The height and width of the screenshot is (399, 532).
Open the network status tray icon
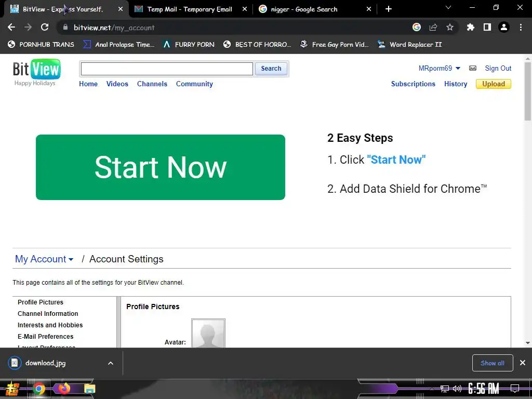[x=445, y=389]
